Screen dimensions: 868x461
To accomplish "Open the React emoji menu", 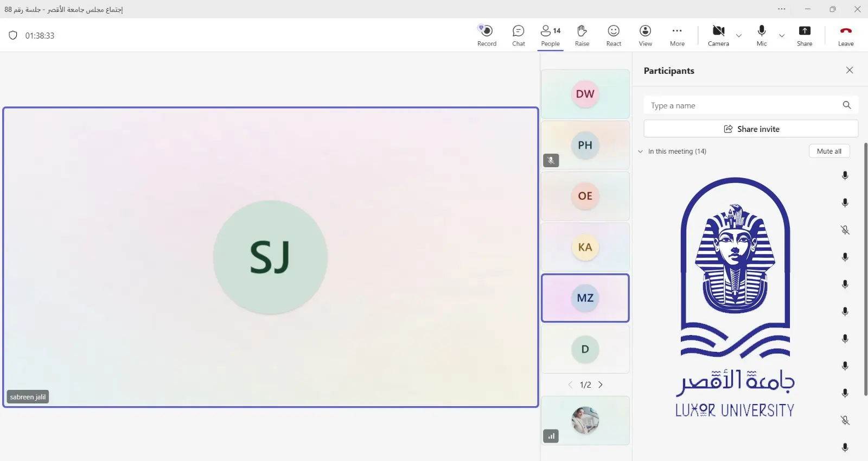I will point(614,36).
